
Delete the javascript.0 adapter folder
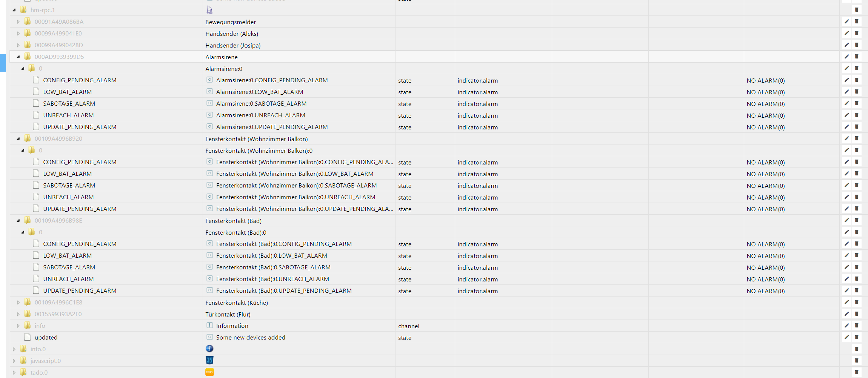(x=857, y=361)
